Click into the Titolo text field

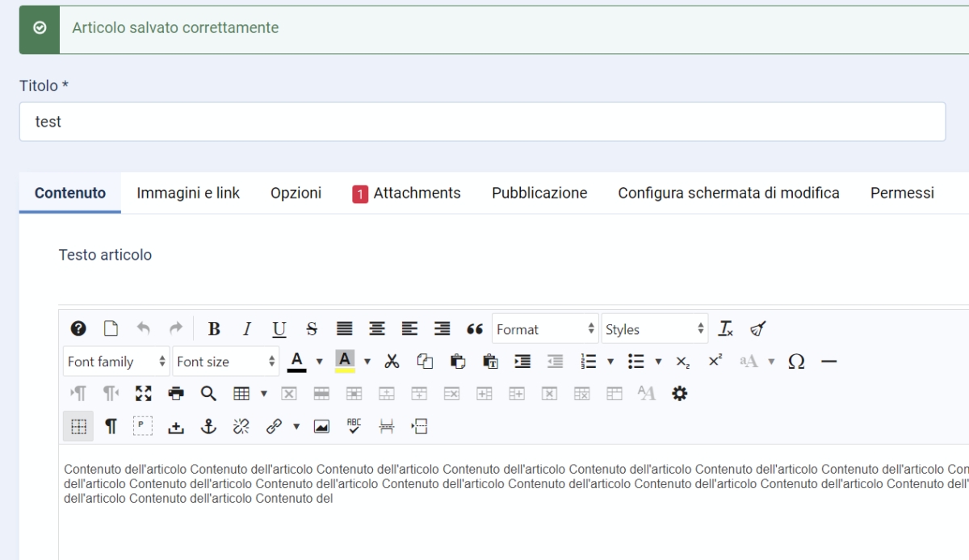[482, 122]
